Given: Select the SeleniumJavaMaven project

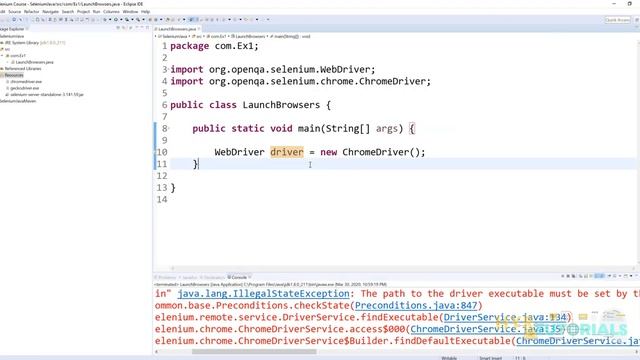Looking at the screenshot, I should point(18,101).
